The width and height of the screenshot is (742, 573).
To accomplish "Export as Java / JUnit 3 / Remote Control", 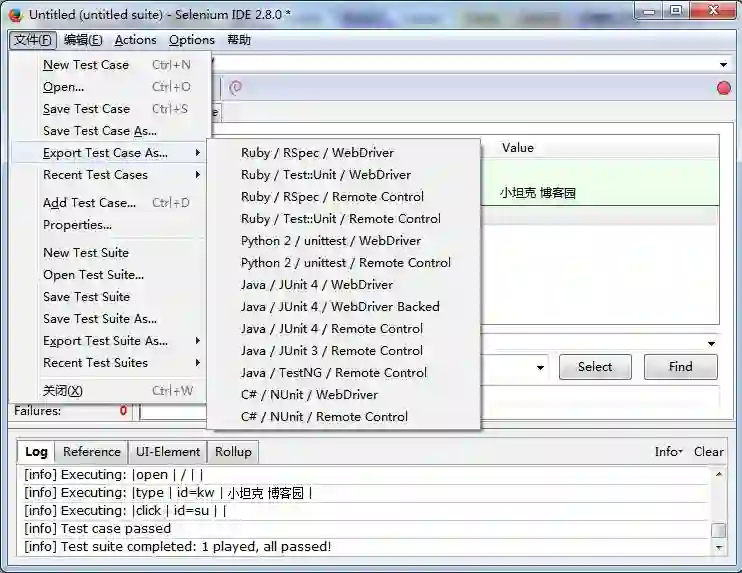I will (x=344, y=351).
